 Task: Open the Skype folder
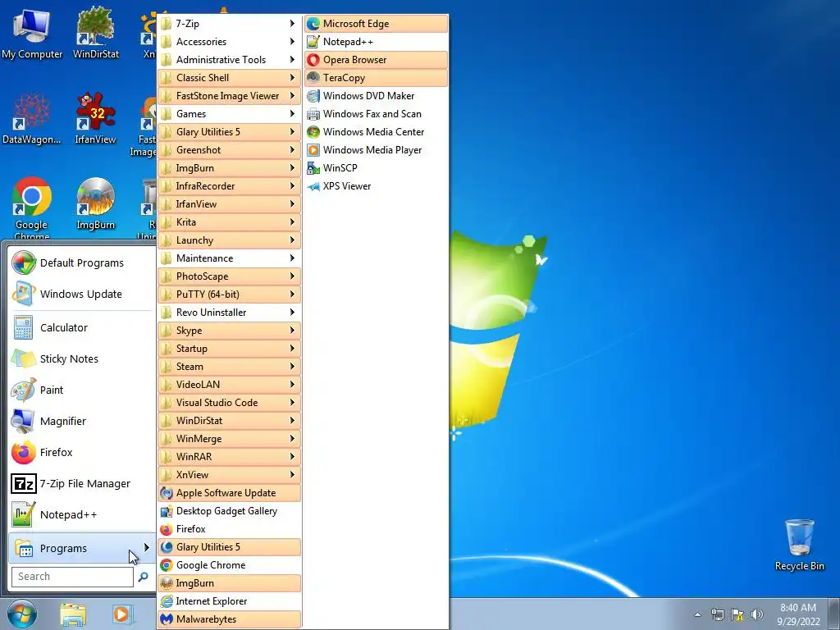pos(230,331)
